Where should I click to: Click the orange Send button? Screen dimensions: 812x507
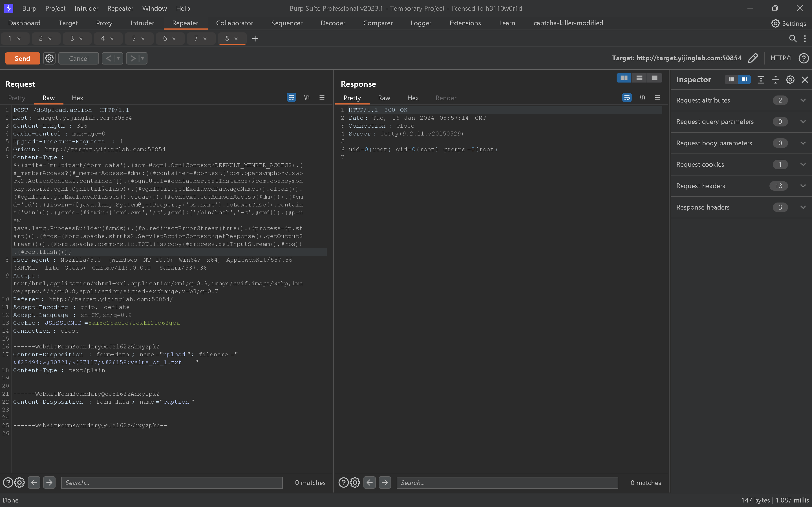pos(23,58)
